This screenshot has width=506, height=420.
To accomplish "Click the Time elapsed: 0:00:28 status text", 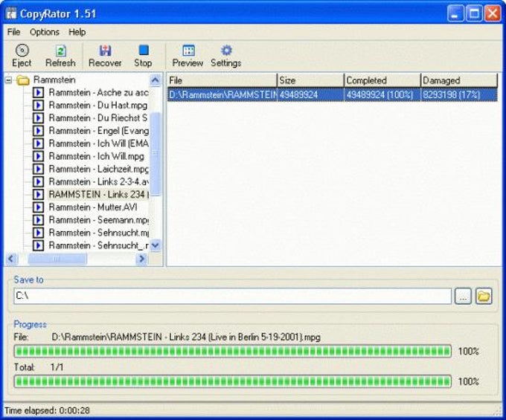I will pyautogui.click(x=47, y=410).
